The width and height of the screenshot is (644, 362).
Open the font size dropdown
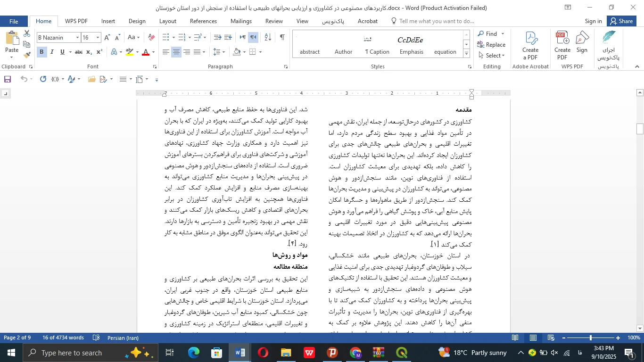tap(98, 38)
